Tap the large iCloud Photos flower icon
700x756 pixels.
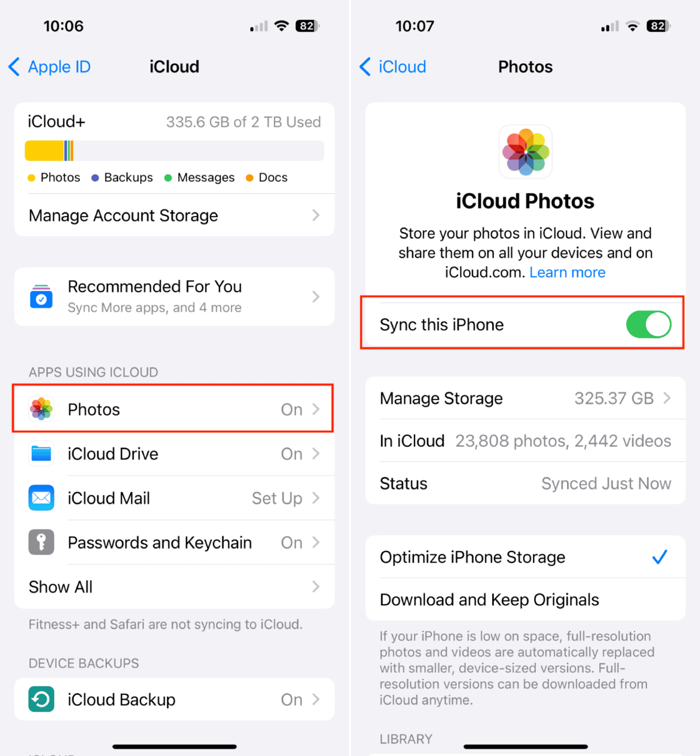(526, 152)
